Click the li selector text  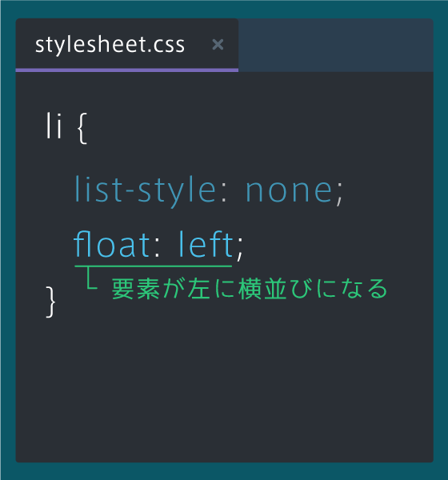54,126
